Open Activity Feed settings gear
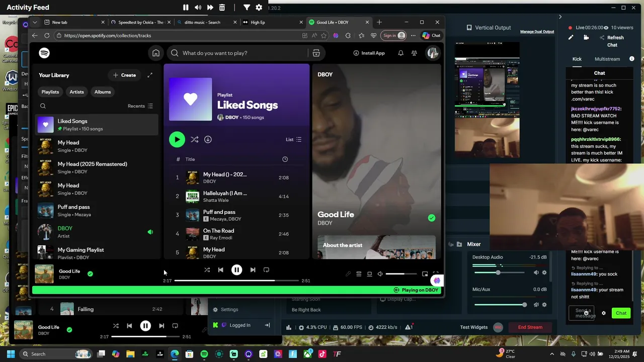The image size is (644, 362). point(259,8)
